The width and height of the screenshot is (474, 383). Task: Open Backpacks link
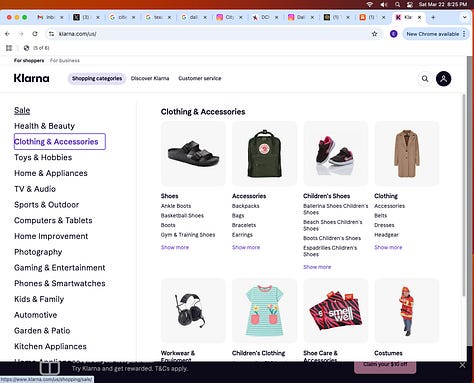[x=246, y=206]
